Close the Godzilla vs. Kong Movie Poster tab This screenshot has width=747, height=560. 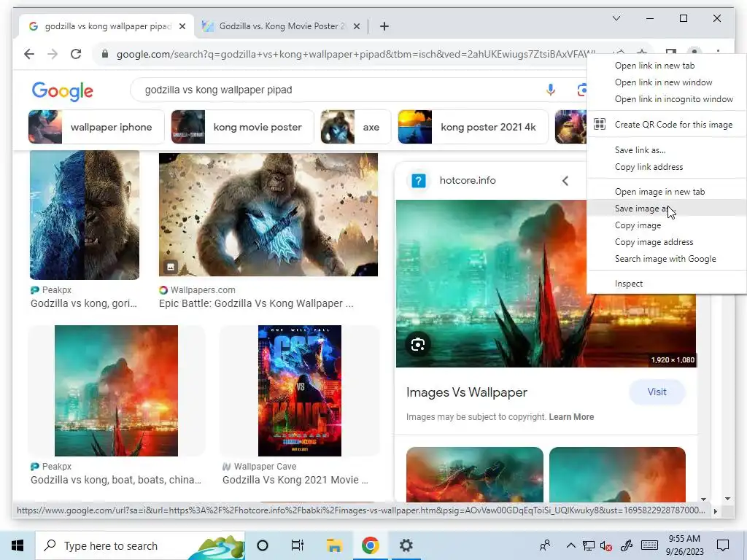click(356, 26)
